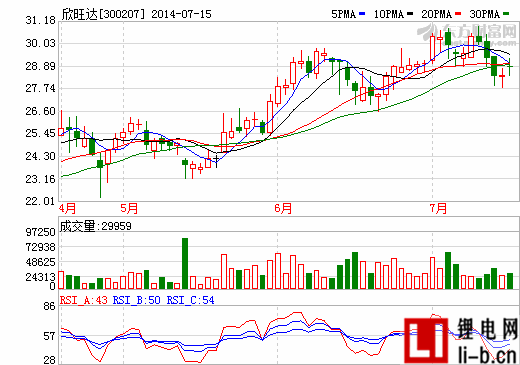Click the 5月 month marker
The image size is (520, 365).
click(x=129, y=209)
